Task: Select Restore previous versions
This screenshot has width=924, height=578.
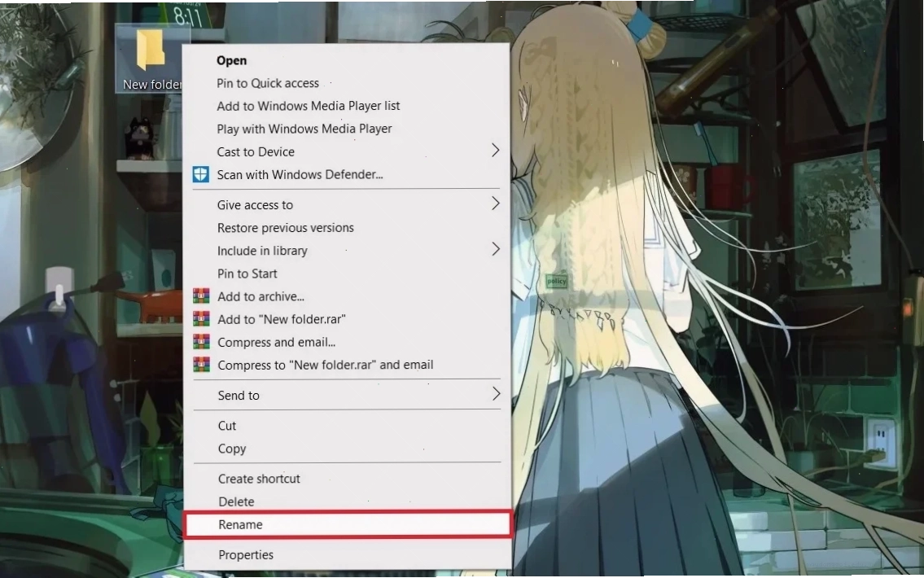Action: coord(347,227)
